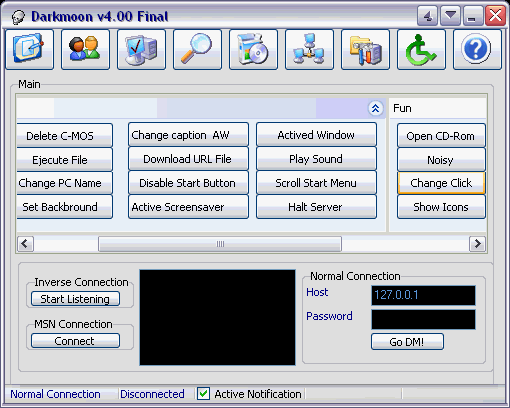Click the Start Listening button
This screenshot has height=408, width=510.
point(75,299)
